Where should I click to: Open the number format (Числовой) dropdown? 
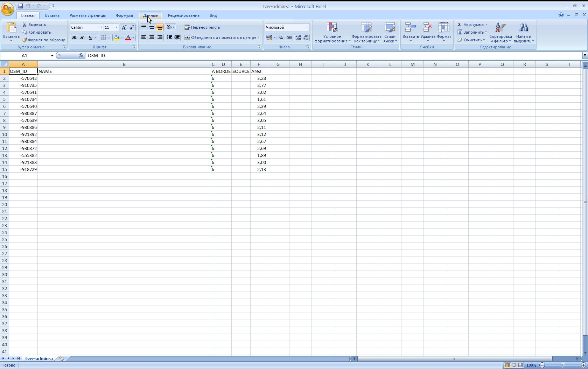click(x=307, y=27)
